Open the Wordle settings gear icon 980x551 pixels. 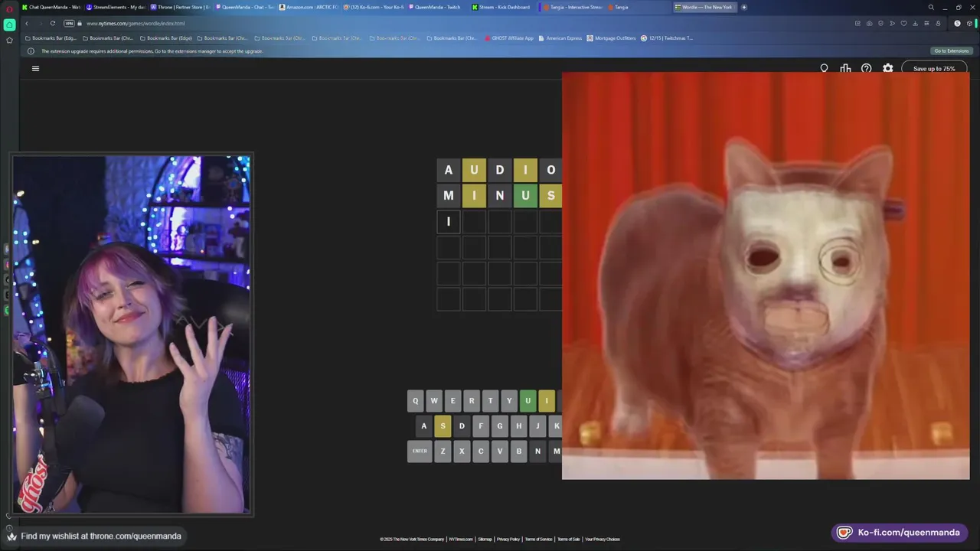(x=887, y=68)
